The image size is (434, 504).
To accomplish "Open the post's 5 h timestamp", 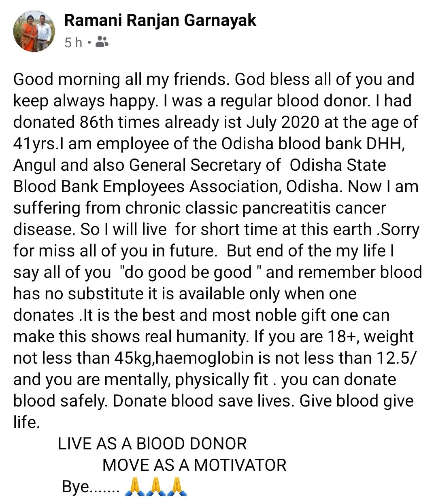I will 73,42.
